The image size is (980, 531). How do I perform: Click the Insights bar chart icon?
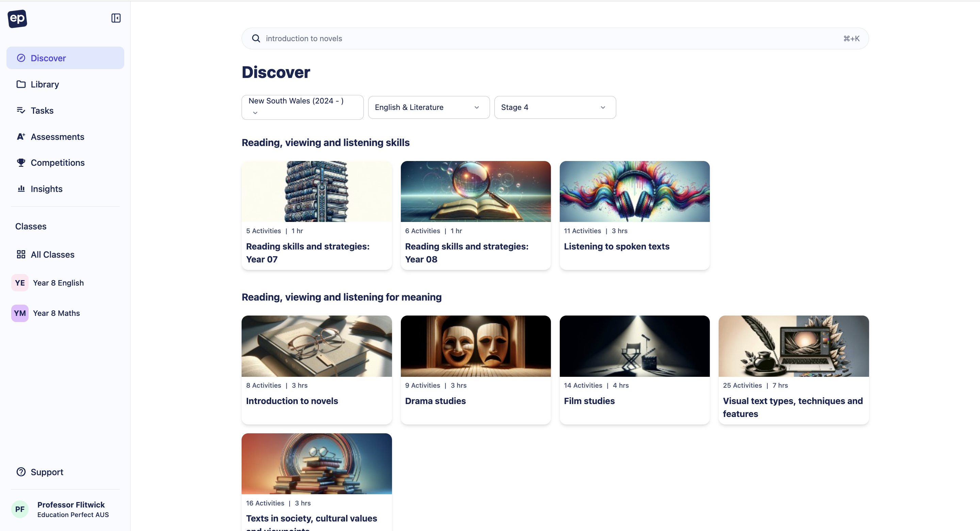click(x=21, y=189)
